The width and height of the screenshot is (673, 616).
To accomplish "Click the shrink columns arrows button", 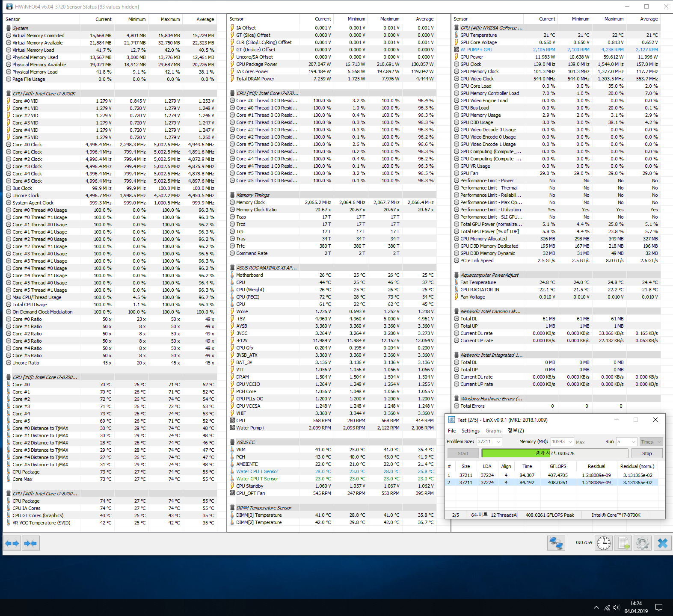I will pyautogui.click(x=30, y=543).
